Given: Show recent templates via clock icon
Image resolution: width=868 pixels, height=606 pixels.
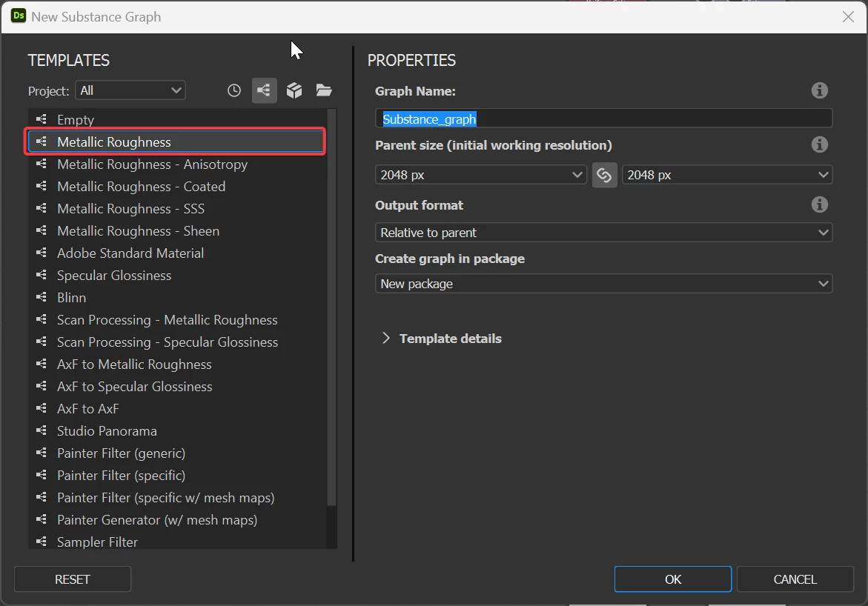Looking at the screenshot, I should click(x=234, y=90).
